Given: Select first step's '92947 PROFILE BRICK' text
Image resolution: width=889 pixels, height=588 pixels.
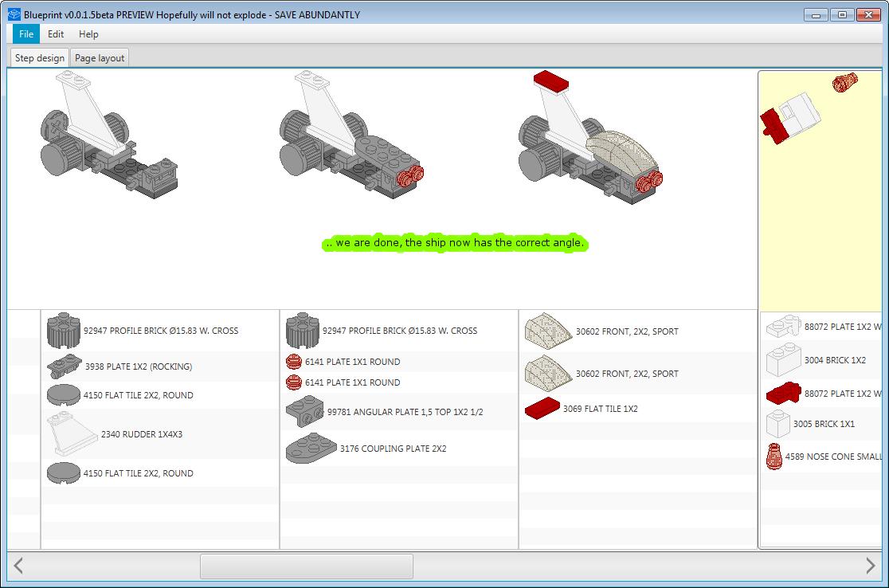Looking at the screenshot, I should point(161,331).
